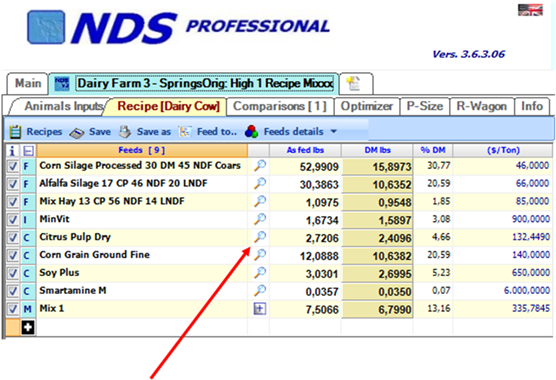Viewport: 556px width, 380px height.
Task: Click the Save icon in toolbar
Action: click(x=77, y=132)
